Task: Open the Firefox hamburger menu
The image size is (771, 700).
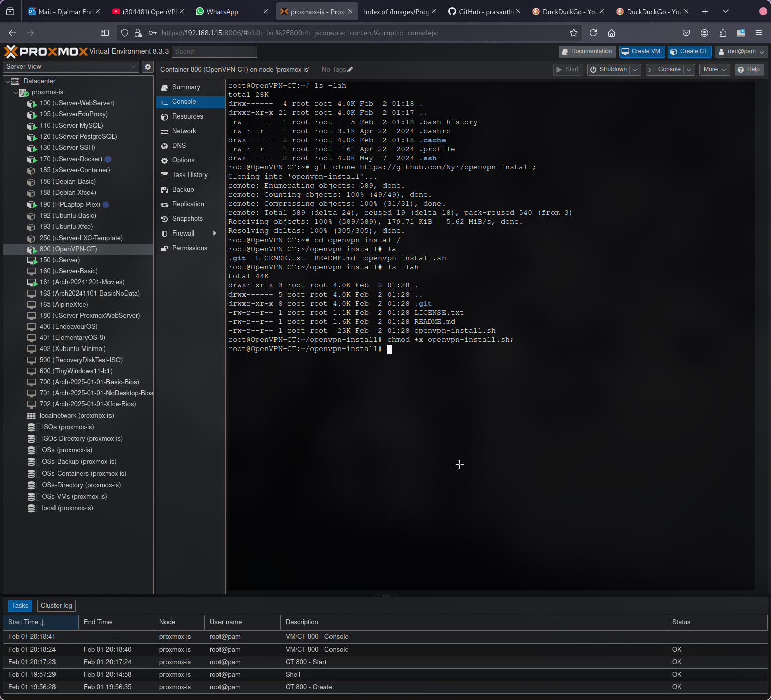Action: (758, 33)
